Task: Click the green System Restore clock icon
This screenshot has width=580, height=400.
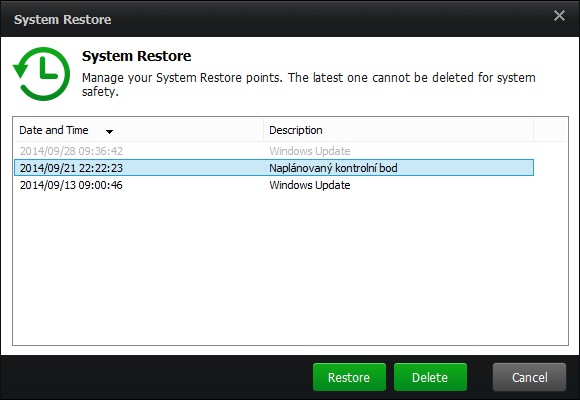Action: tap(41, 74)
